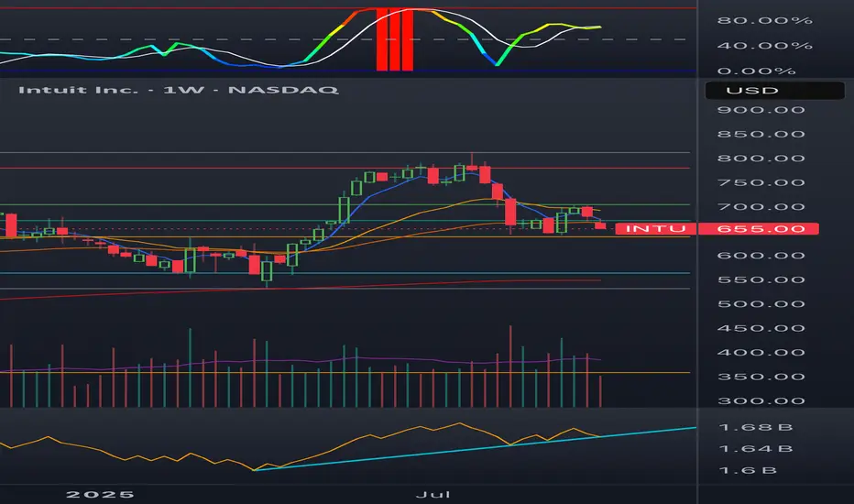This screenshot has width=854, height=504.
Task: Click the Intuit Inc. 1W NASDAQ title
Action: pos(178,90)
